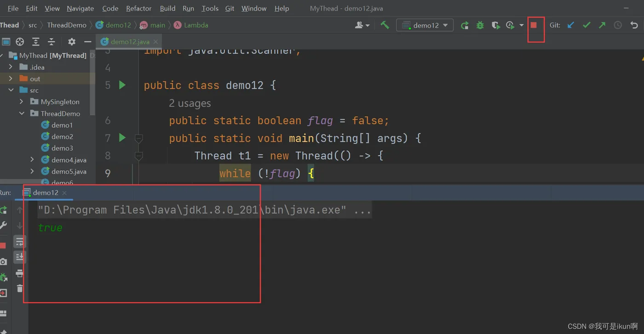Click demo12 class in the breadcrumb

pyautogui.click(x=114, y=25)
